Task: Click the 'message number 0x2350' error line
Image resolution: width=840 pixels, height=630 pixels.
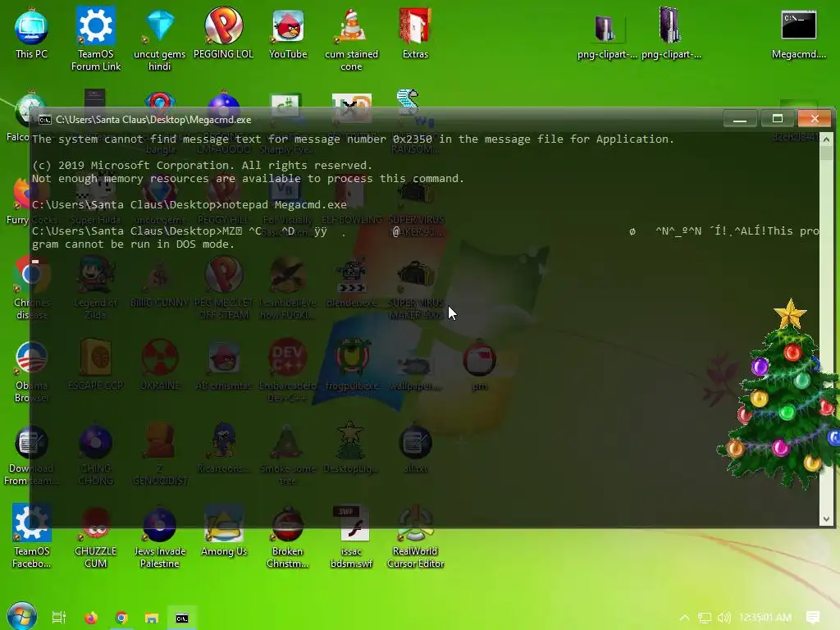Action: point(353,139)
